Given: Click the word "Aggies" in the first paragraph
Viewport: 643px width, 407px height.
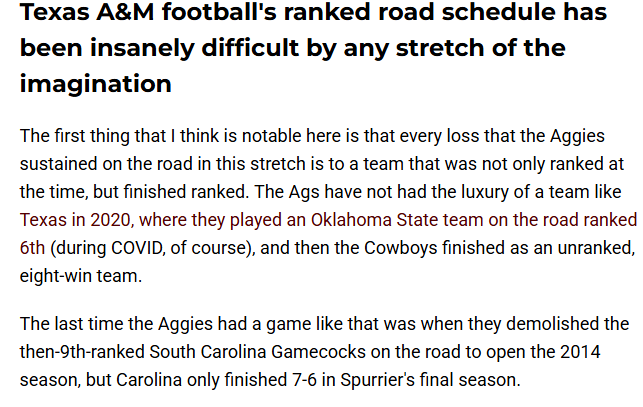Looking at the screenshot, I should click(x=577, y=136).
